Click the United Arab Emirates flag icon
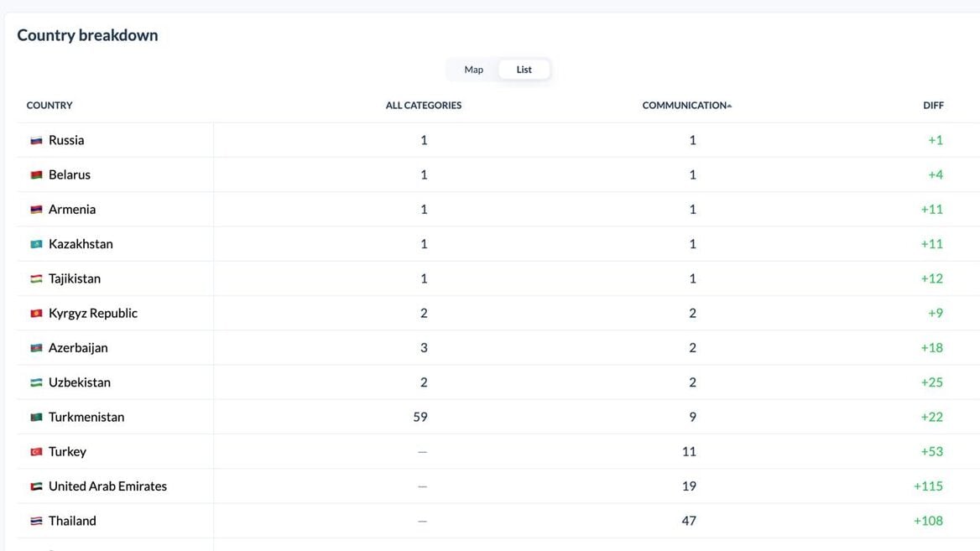Viewport: 980px width, 551px height. (x=36, y=486)
